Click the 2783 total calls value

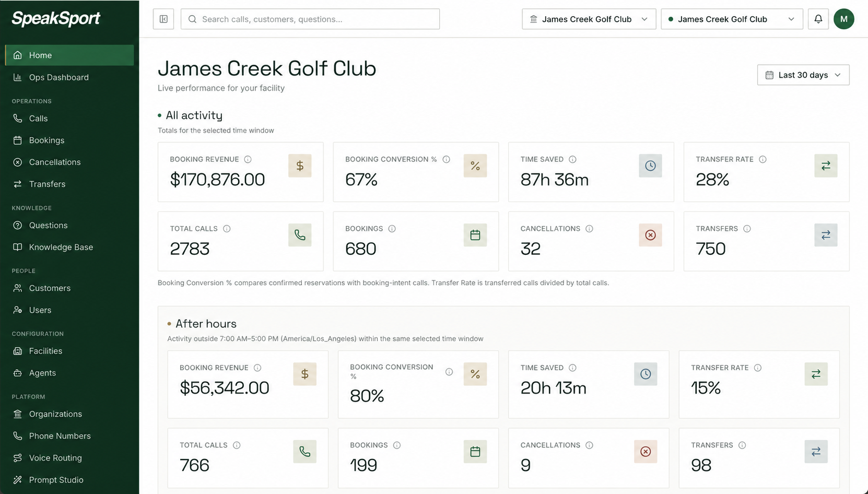point(190,249)
